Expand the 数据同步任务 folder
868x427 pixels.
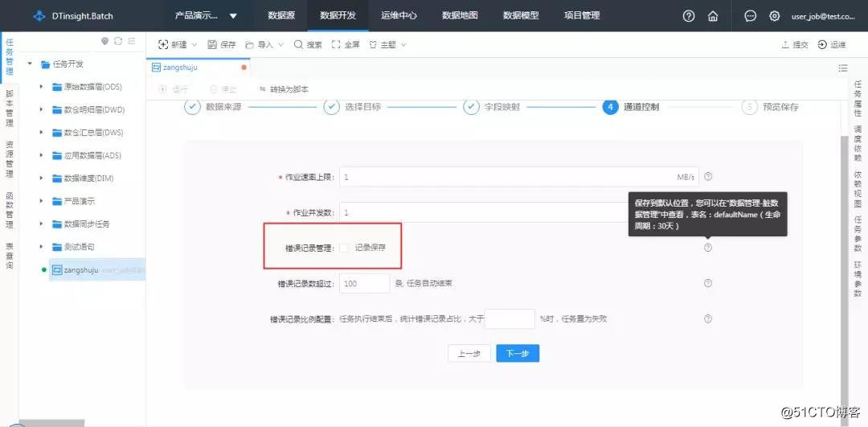[x=41, y=224]
